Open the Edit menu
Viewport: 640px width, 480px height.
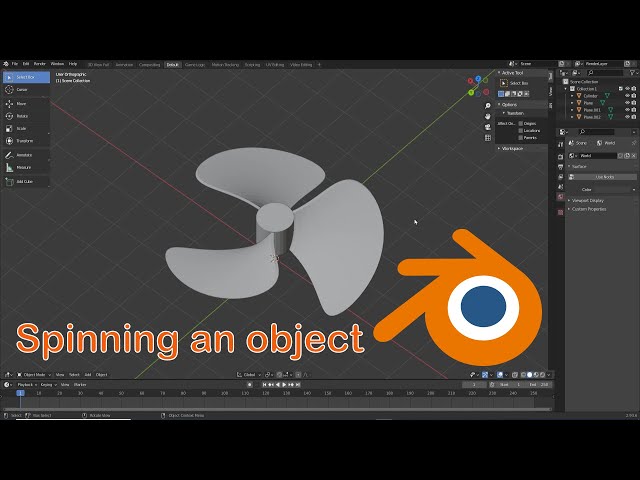[x=26, y=64]
